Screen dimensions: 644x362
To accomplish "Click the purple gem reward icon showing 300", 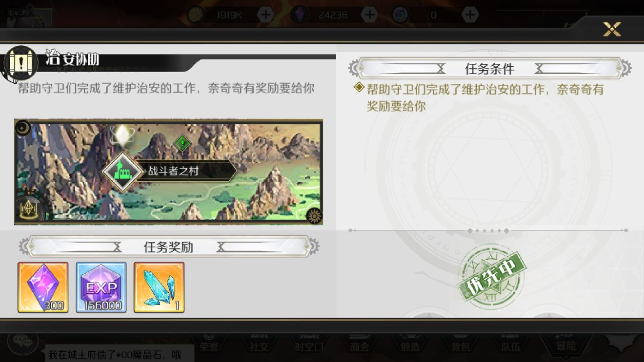I will coord(43,287).
